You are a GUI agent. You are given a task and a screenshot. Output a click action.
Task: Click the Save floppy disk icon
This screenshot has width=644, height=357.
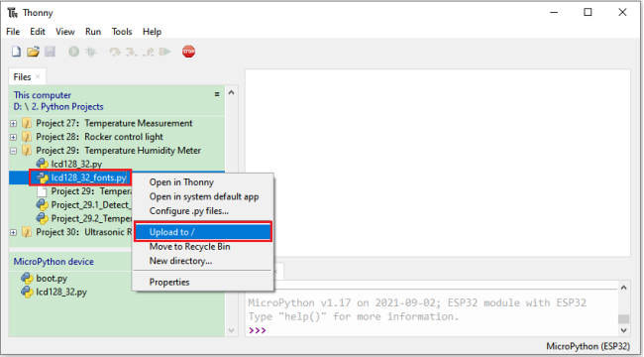click(x=50, y=52)
